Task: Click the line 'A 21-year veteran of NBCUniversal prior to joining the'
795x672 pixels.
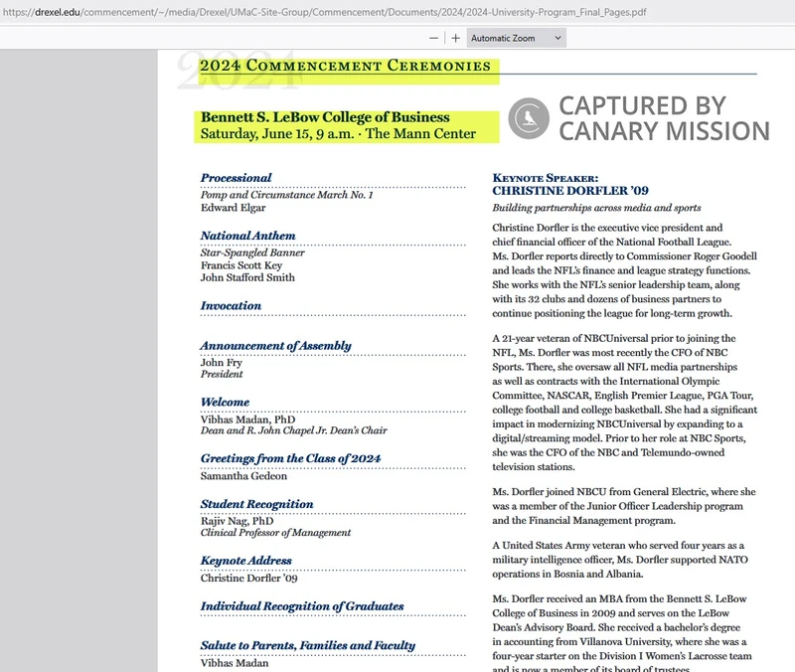Action: coord(614,338)
